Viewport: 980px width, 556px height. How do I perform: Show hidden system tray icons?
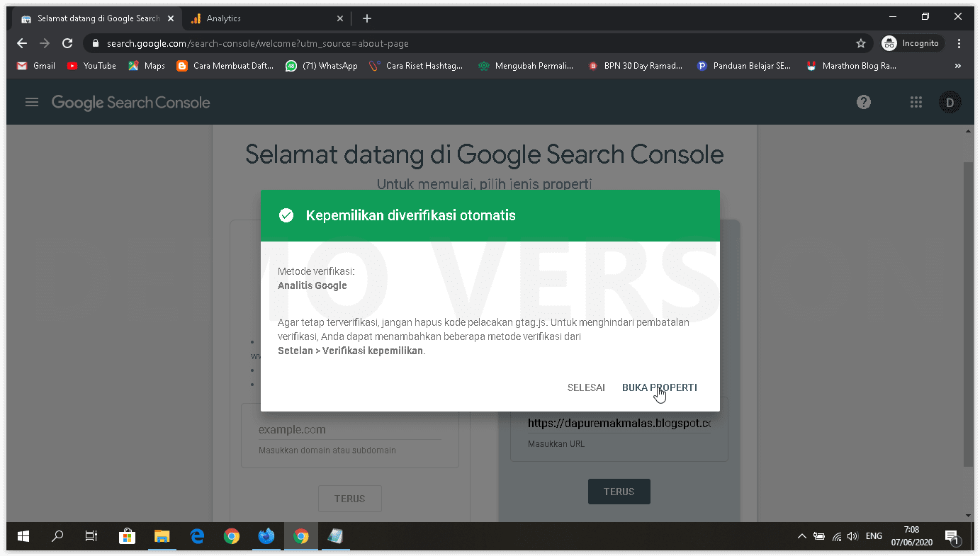click(x=801, y=536)
